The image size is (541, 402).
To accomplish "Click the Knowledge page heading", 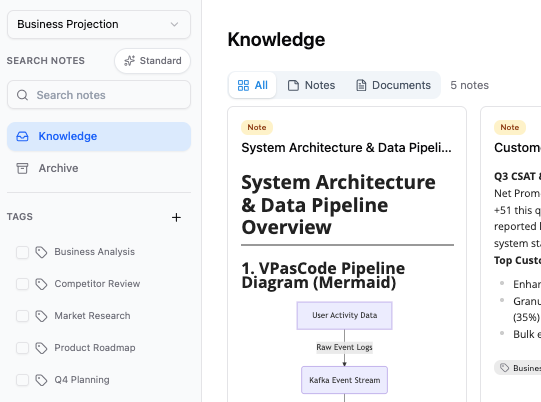I will (x=276, y=40).
